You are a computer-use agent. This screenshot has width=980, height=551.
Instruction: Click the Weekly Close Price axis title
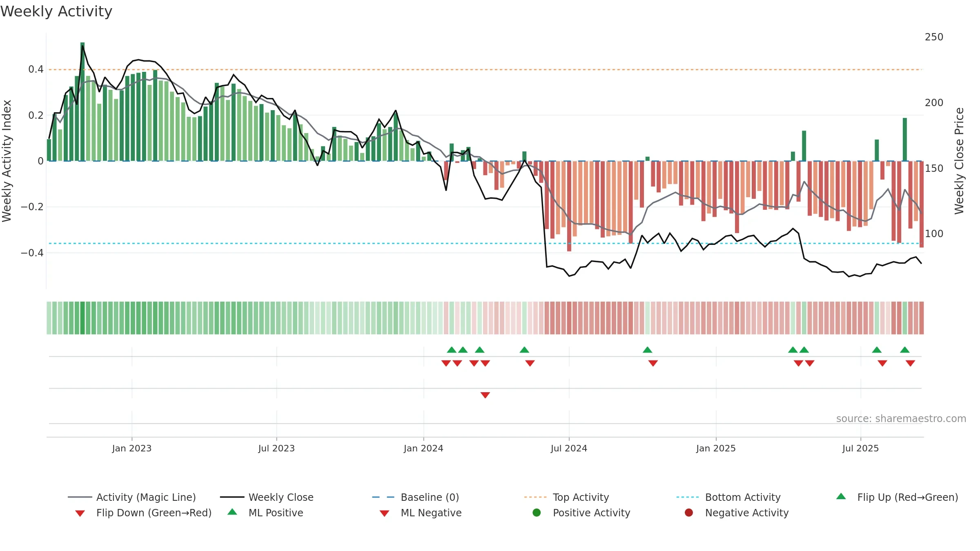pyautogui.click(x=959, y=161)
